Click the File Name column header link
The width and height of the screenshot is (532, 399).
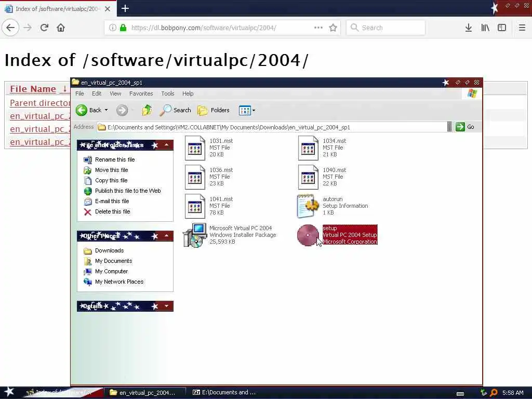pos(33,89)
